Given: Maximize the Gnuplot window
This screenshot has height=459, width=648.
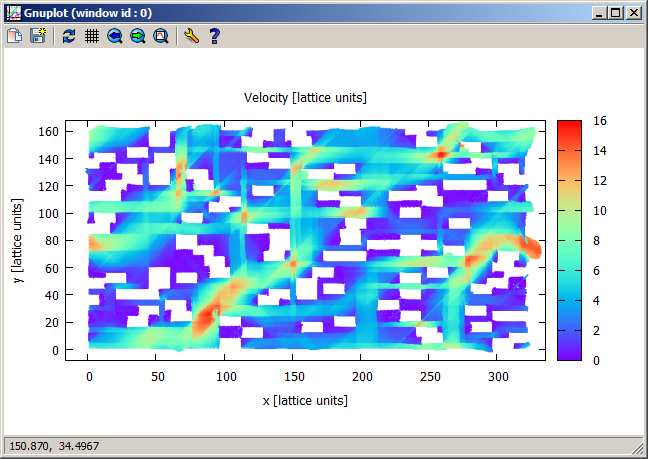Looking at the screenshot, I should [x=615, y=12].
